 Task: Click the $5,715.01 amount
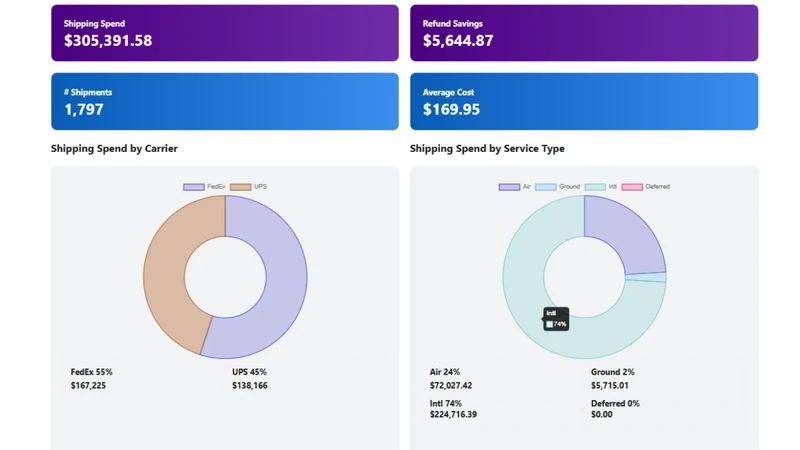click(x=610, y=385)
